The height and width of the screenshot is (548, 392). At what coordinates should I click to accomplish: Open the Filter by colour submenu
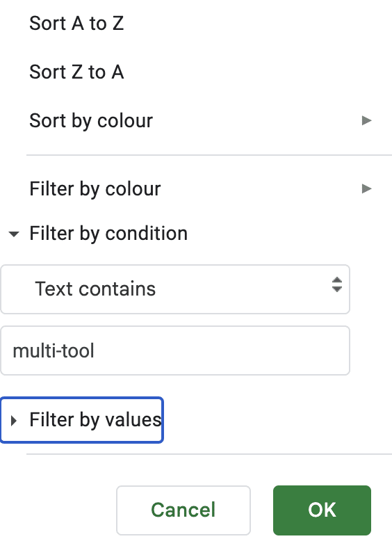click(x=196, y=188)
